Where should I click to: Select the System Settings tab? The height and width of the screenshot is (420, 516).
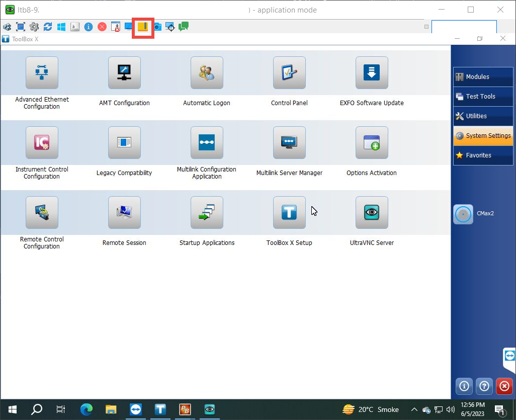pos(483,136)
